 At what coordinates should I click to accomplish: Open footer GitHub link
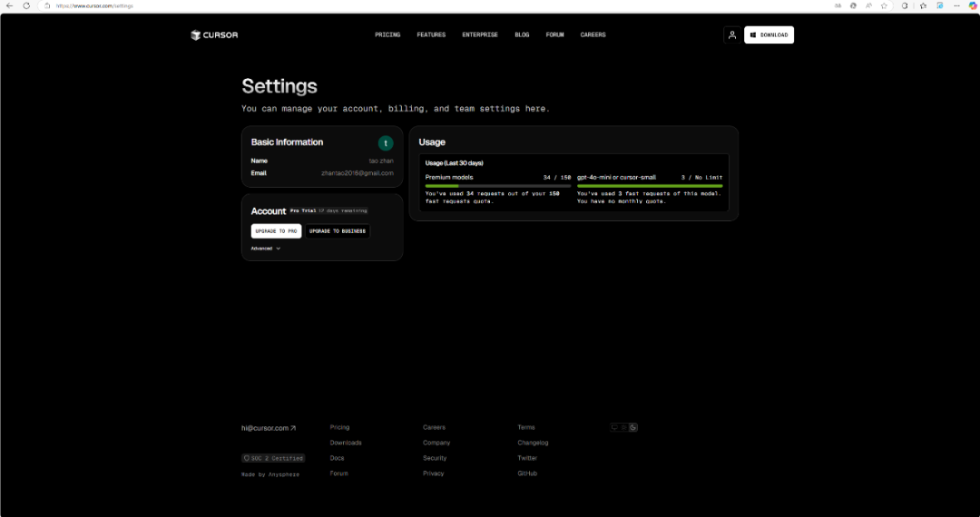tap(527, 473)
